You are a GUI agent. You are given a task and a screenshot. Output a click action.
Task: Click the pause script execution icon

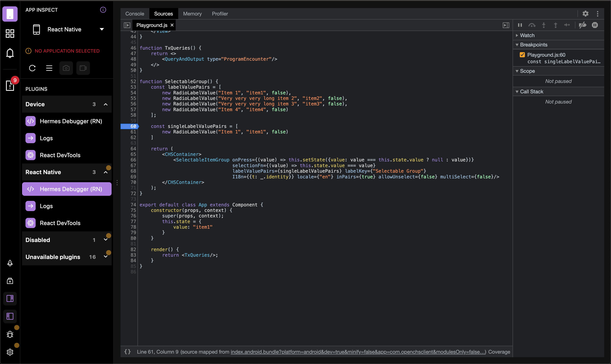[520, 25]
